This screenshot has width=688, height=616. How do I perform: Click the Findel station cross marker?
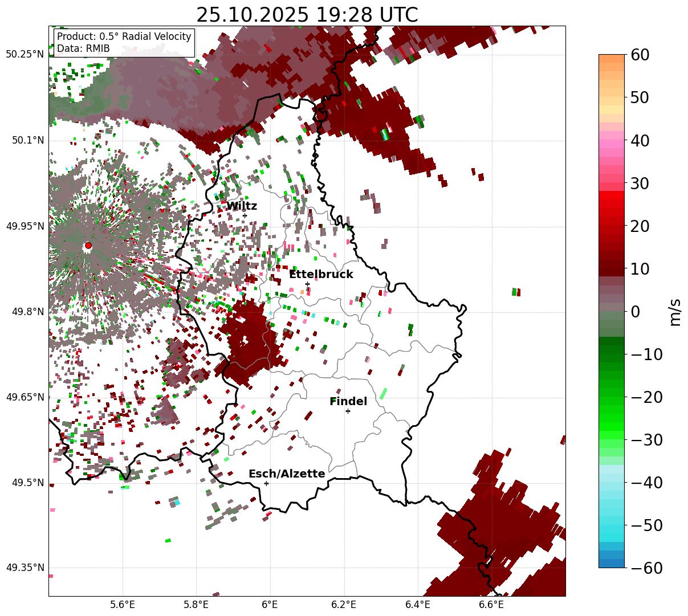(348, 411)
